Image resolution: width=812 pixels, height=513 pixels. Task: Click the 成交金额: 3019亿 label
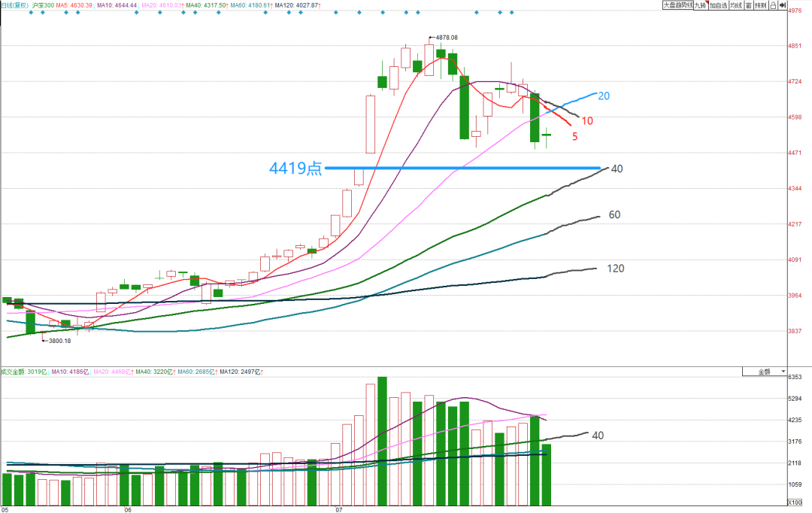click(24, 372)
